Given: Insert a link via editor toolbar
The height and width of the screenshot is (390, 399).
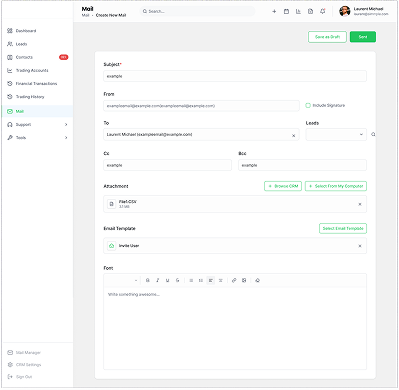Looking at the screenshot, I should pyautogui.click(x=234, y=280).
